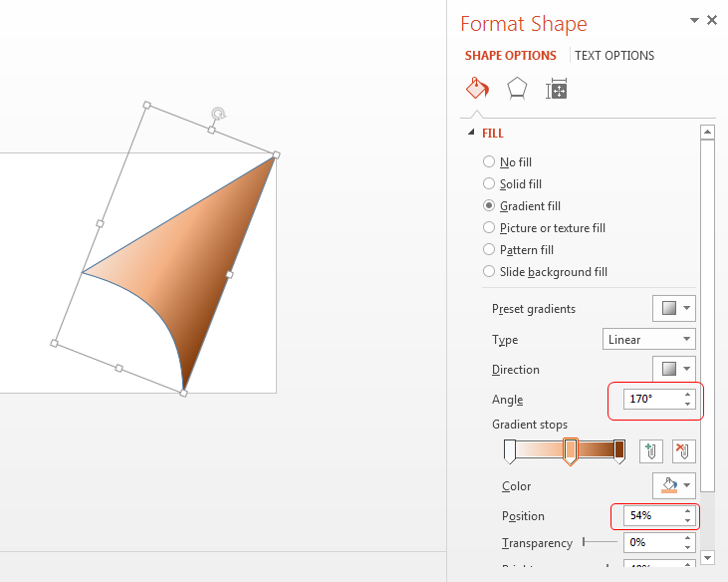Screen dimensions: 728x582
Task: Switch to the TEXT OPTIONS tab
Action: coord(614,56)
